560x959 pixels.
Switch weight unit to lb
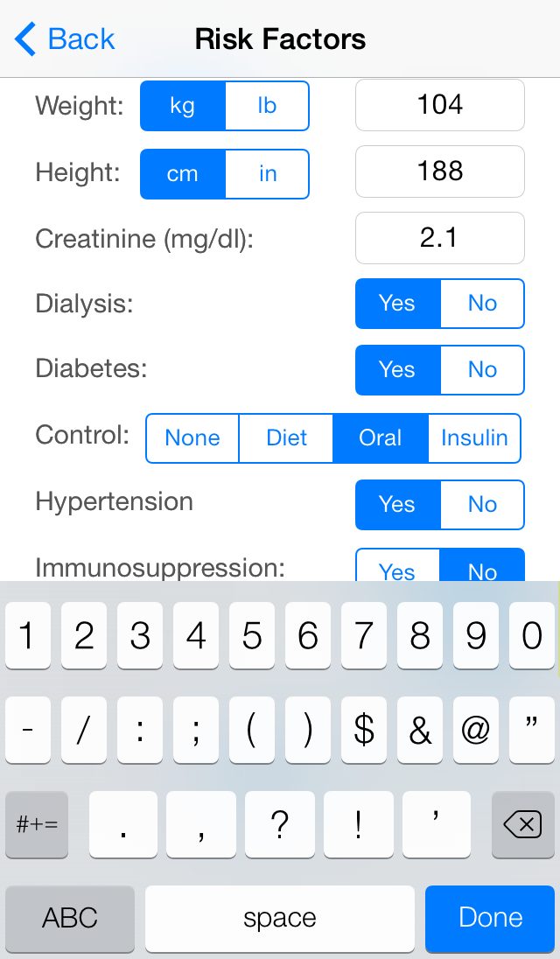(x=267, y=106)
